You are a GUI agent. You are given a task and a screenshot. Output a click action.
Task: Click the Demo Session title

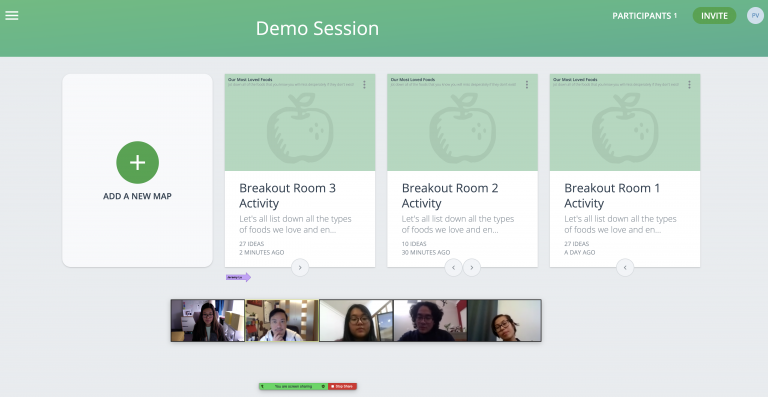coord(317,28)
